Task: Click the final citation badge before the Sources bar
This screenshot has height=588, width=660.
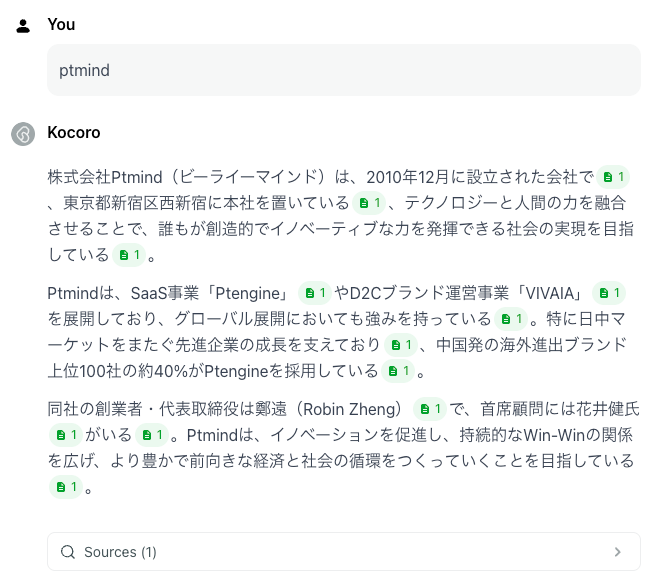Action: click(x=65, y=487)
